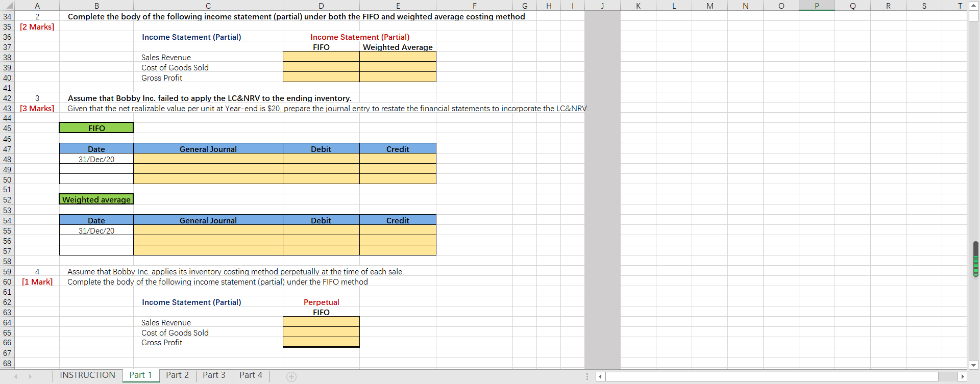Click Weighted Average Gross Profit cell row 40
Viewport: 980px width, 384px height.
coord(398,77)
